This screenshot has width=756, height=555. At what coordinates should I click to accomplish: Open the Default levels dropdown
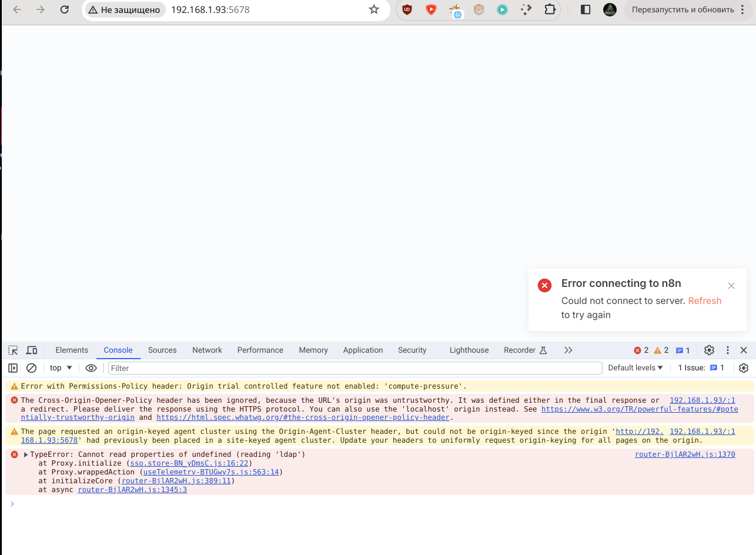tap(635, 368)
